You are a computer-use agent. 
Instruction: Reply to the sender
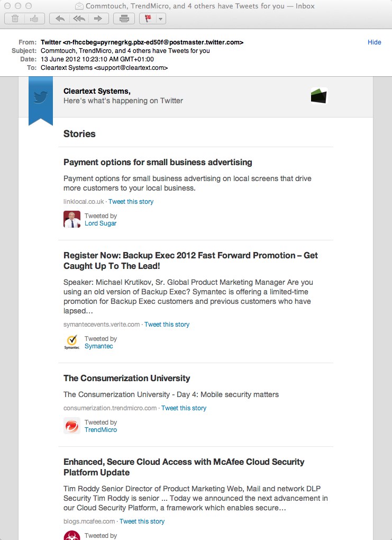(x=60, y=19)
